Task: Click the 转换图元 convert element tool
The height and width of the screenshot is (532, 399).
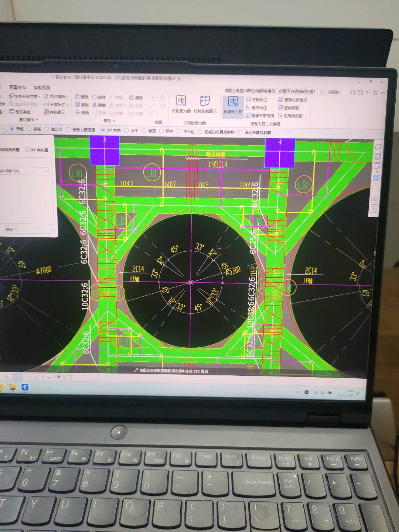Action: point(54,112)
